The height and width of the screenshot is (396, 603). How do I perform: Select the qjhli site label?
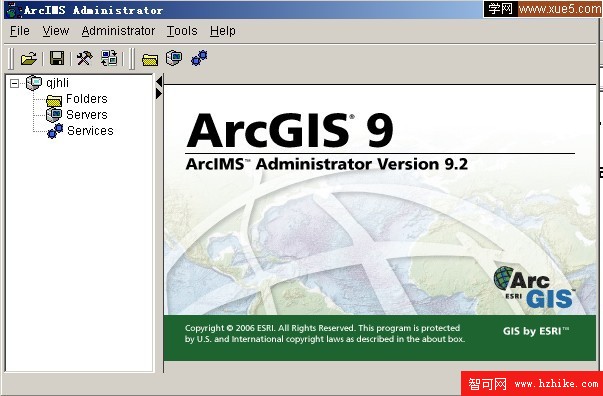tap(57, 83)
